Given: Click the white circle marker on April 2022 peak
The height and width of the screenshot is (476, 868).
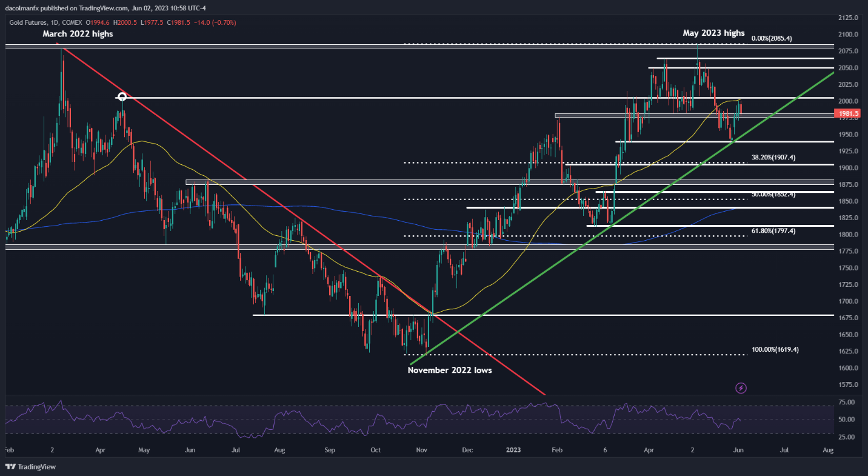Looking at the screenshot, I should pos(122,96).
